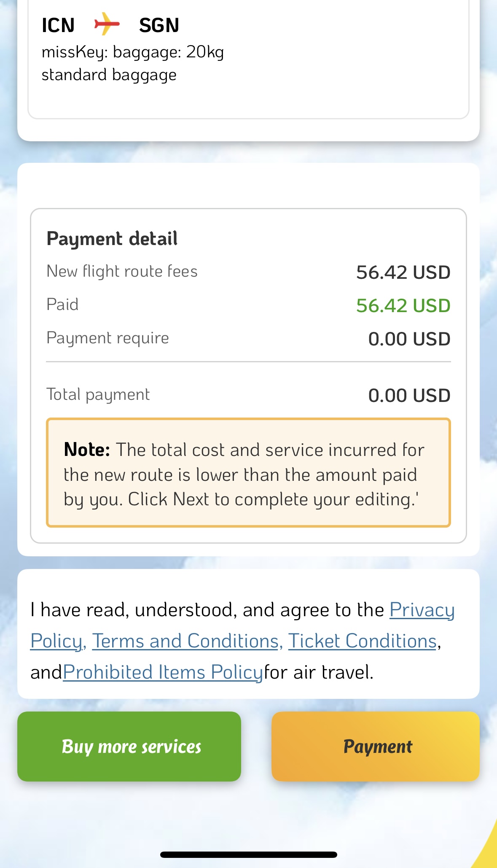This screenshot has height=868, width=497.
Task: Tap the green Paid amount 56.42 USD
Action: point(403,306)
